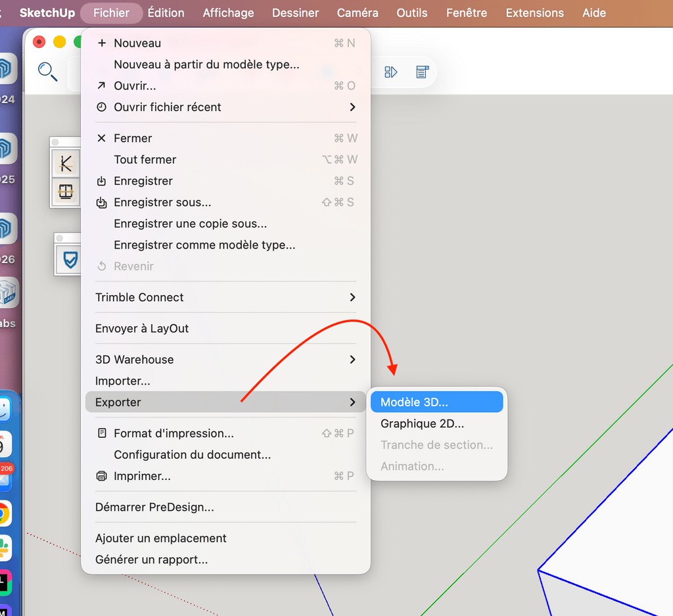Screen dimensions: 673x616
Task: Choose Enregistrer sous...
Action: point(226,202)
